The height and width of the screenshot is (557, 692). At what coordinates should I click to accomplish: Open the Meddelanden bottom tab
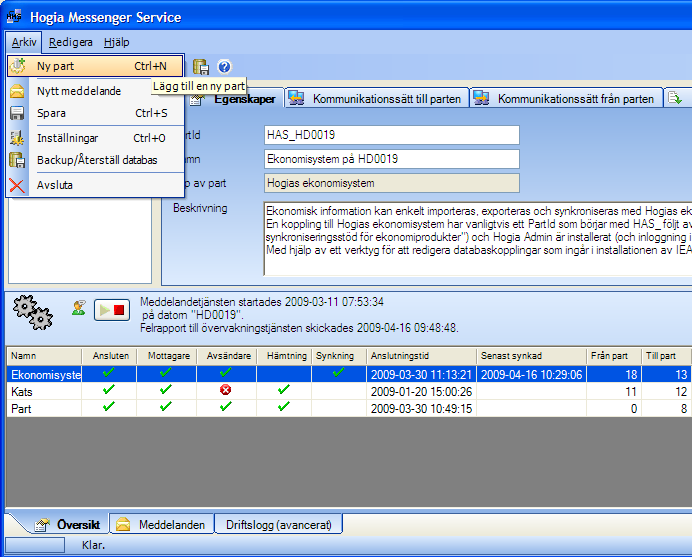(x=162, y=525)
